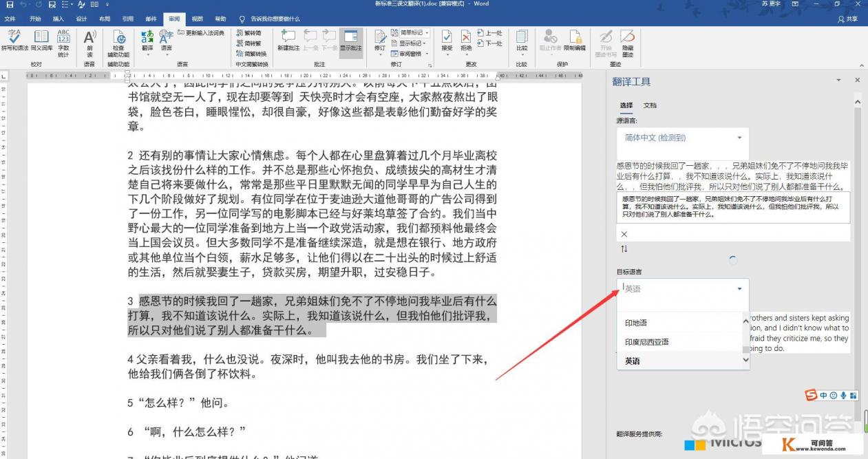The image size is (868, 459).
Task: Accept the change (接受)
Action: coord(447,42)
